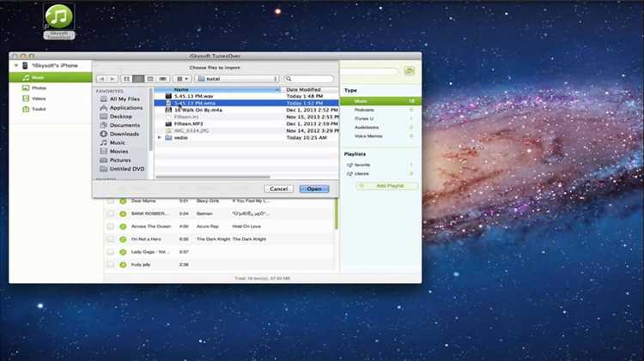Select 16 Walk On By.m4a file
644x361 pixels.
point(246,110)
